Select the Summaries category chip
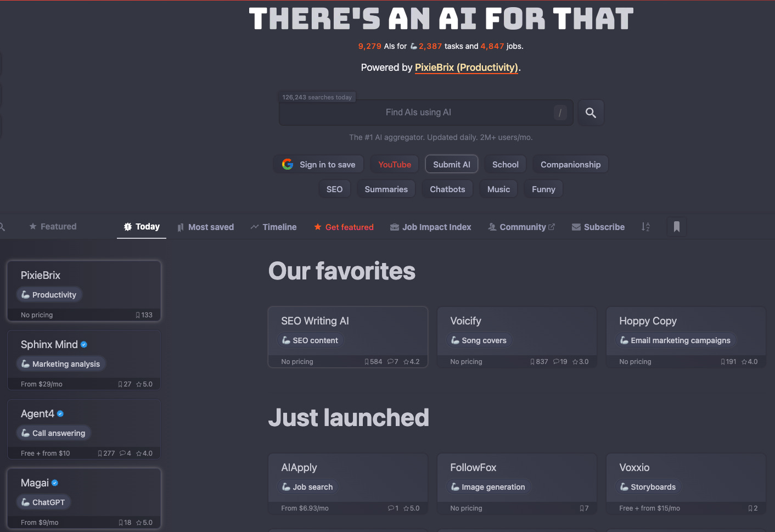The width and height of the screenshot is (775, 532). (386, 189)
